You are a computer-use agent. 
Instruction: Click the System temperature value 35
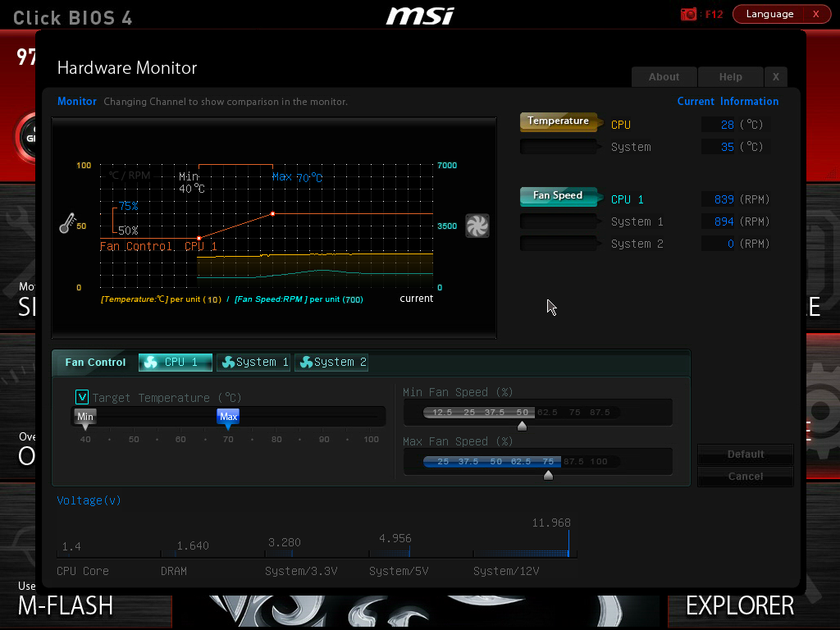pyautogui.click(x=727, y=147)
